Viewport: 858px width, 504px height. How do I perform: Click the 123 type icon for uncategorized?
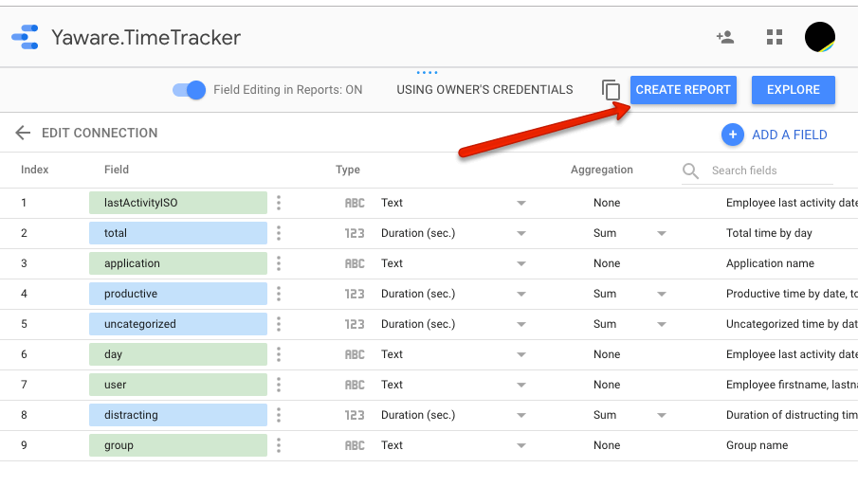click(355, 324)
